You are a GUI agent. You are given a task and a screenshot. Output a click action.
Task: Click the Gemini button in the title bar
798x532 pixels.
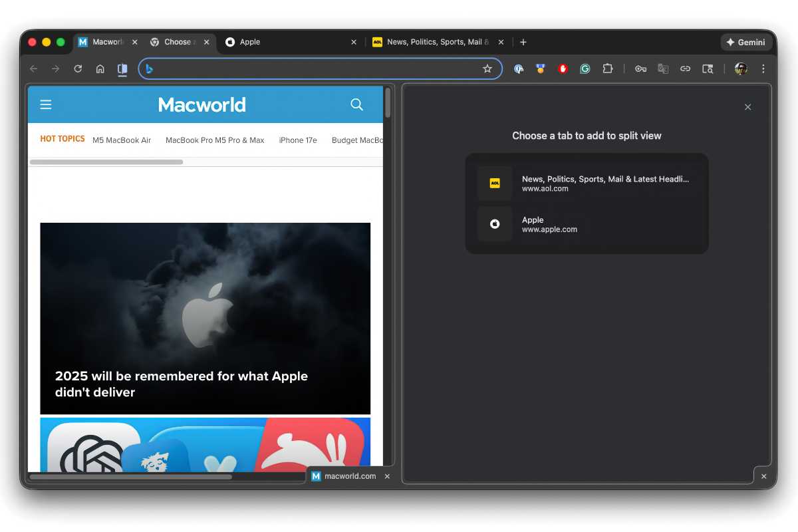(746, 41)
